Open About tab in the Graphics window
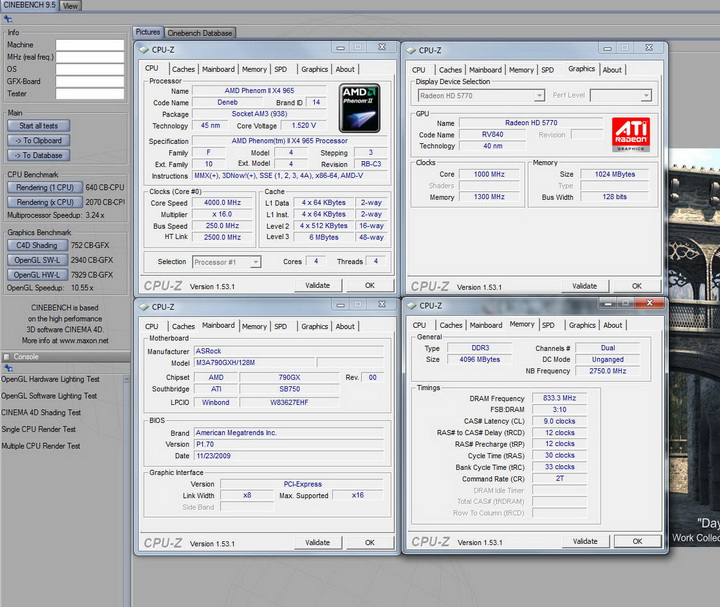 pyautogui.click(x=612, y=70)
